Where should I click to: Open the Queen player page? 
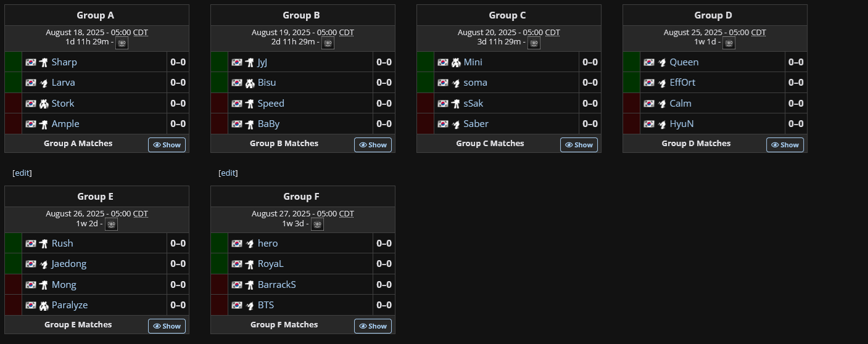(684, 62)
